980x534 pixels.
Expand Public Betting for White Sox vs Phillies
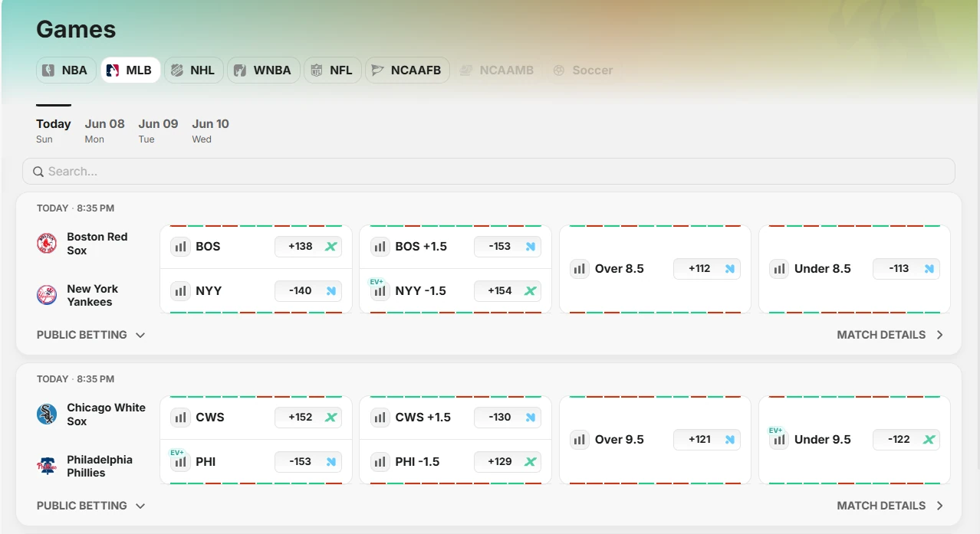(90, 506)
